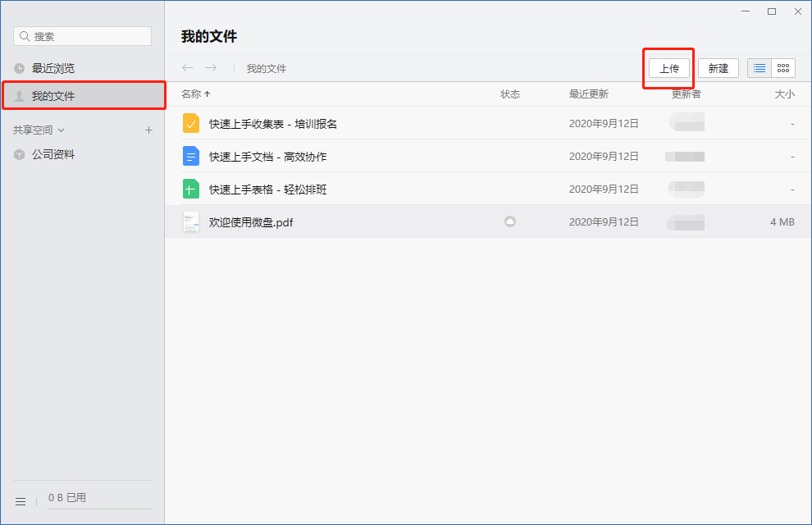812x525 pixels.
Task: Click the yellow collection form file icon
Action: coord(190,124)
